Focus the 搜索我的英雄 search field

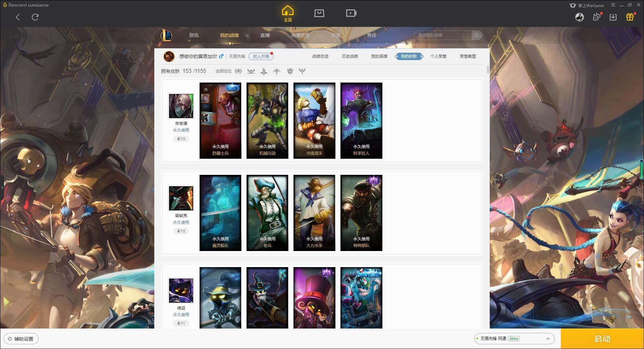tap(443, 35)
